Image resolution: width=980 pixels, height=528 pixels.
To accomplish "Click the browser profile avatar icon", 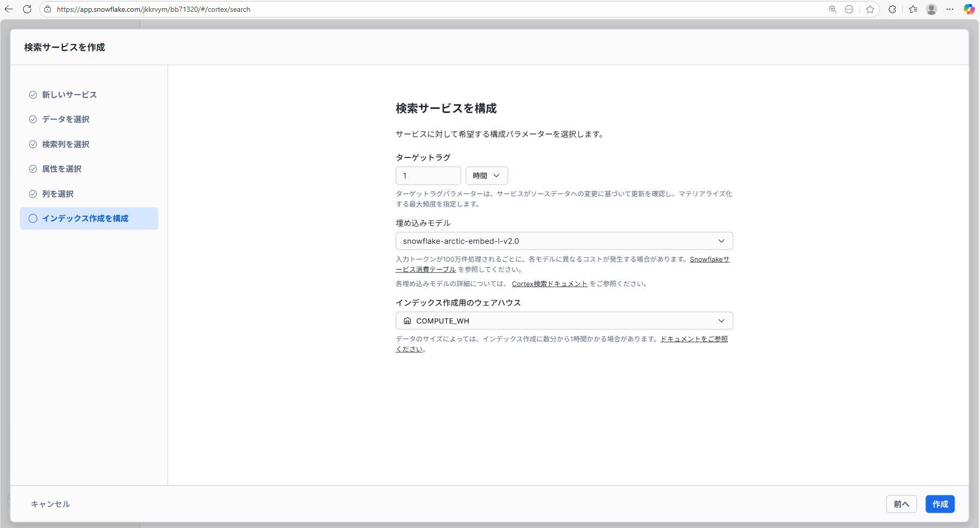I will point(931,9).
